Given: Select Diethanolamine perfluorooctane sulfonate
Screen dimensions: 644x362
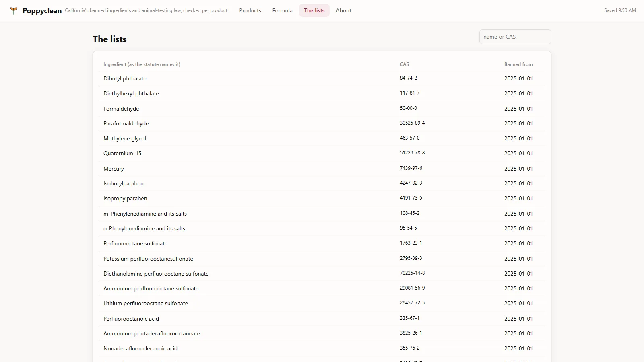Looking at the screenshot, I should (x=156, y=274).
